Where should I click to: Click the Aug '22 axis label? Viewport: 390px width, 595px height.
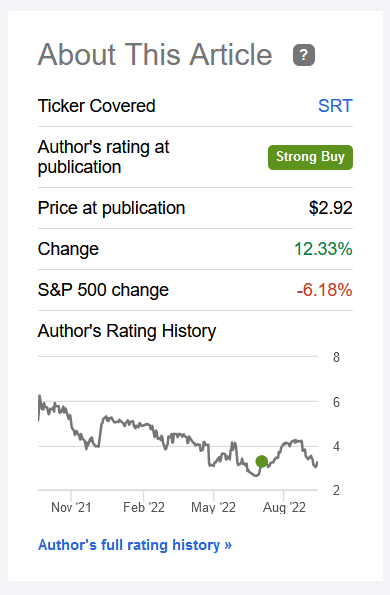(x=284, y=507)
